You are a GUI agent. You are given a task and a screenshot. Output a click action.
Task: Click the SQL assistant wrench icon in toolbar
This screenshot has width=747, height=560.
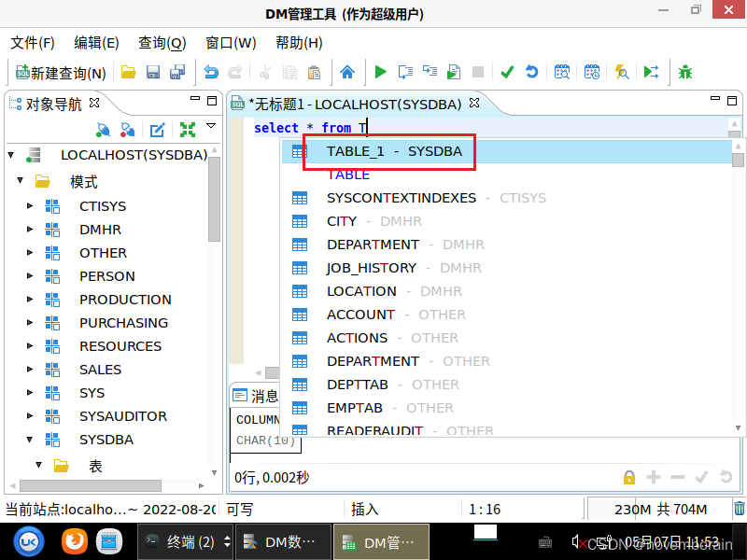coord(621,72)
